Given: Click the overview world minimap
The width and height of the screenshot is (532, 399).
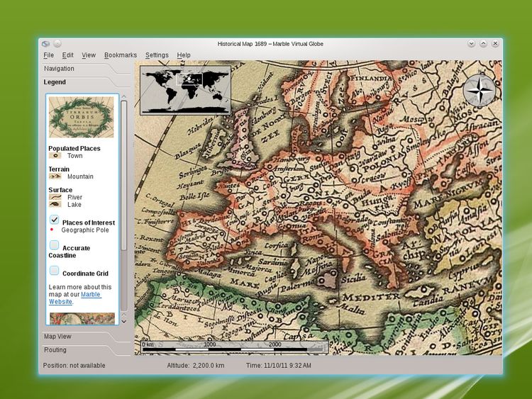Looking at the screenshot, I should (186, 90).
